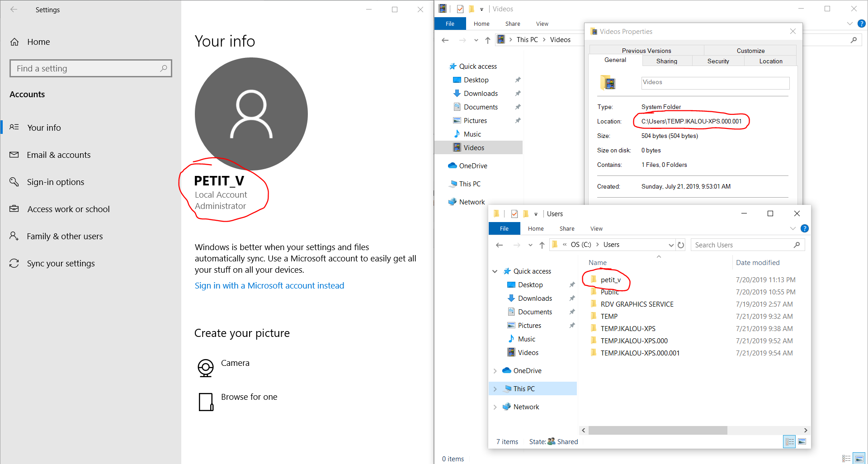Close the Videos Properties dialog
The width and height of the screenshot is (868, 464).
pos(793,31)
